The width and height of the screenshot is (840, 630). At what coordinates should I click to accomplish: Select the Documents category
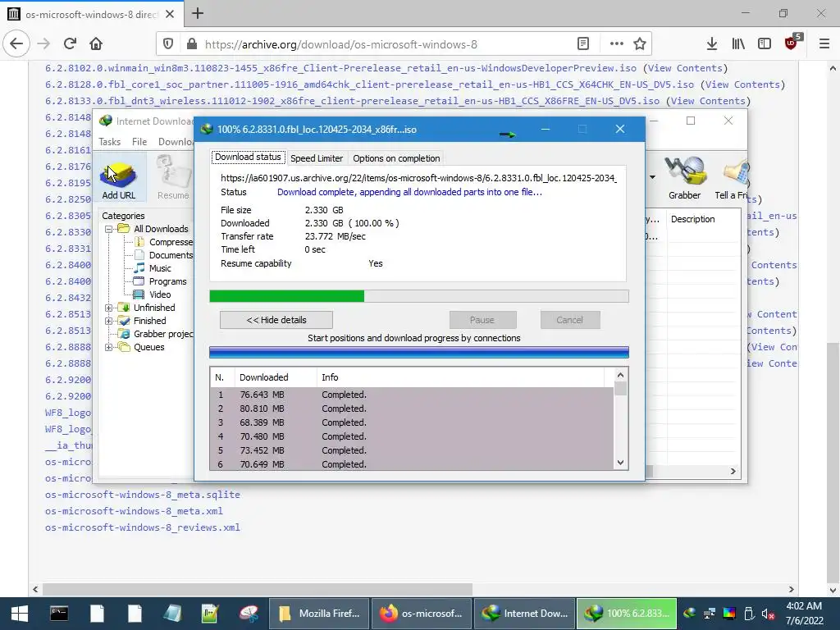click(x=171, y=256)
